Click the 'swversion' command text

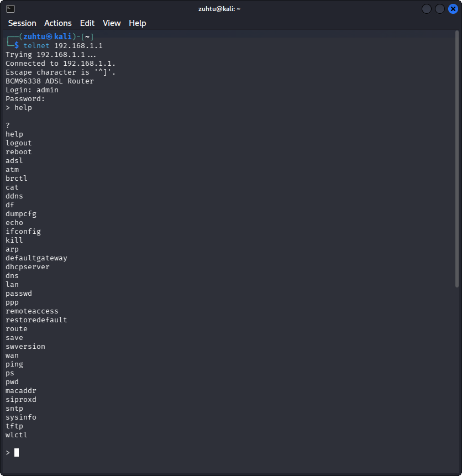pyautogui.click(x=25, y=347)
